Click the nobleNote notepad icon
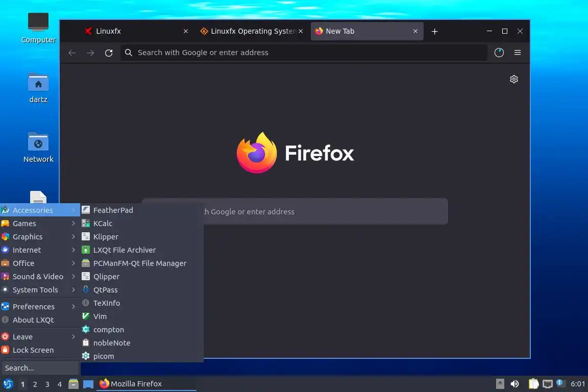This screenshot has width=588, height=392. click(86, 343)
